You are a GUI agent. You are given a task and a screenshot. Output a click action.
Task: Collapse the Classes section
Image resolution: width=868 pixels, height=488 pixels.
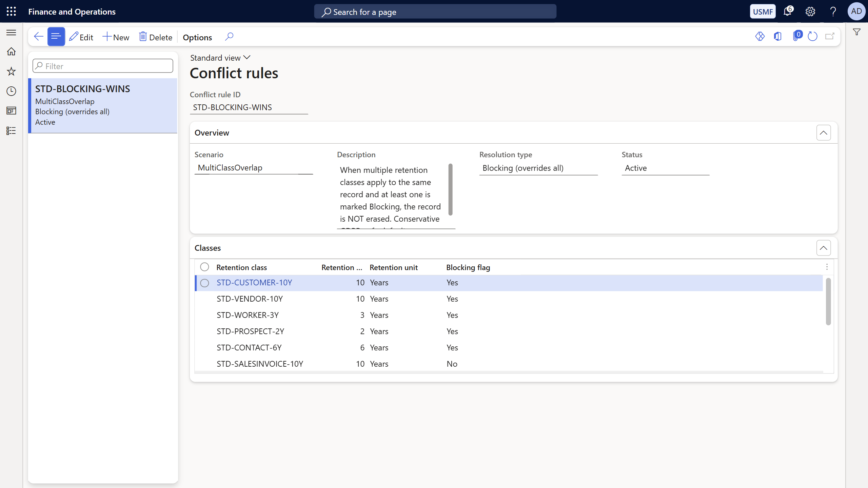[x=823, y=248]
